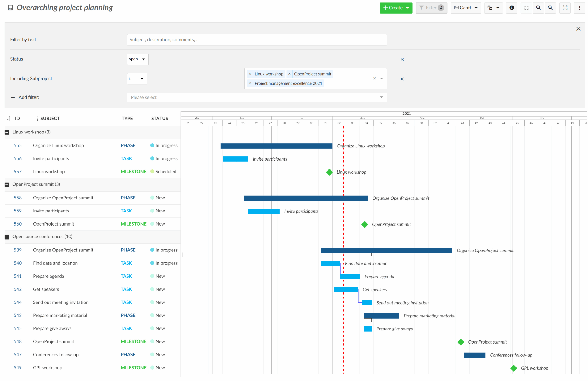Click the zoom in magnifier icon

click(550, 8)
